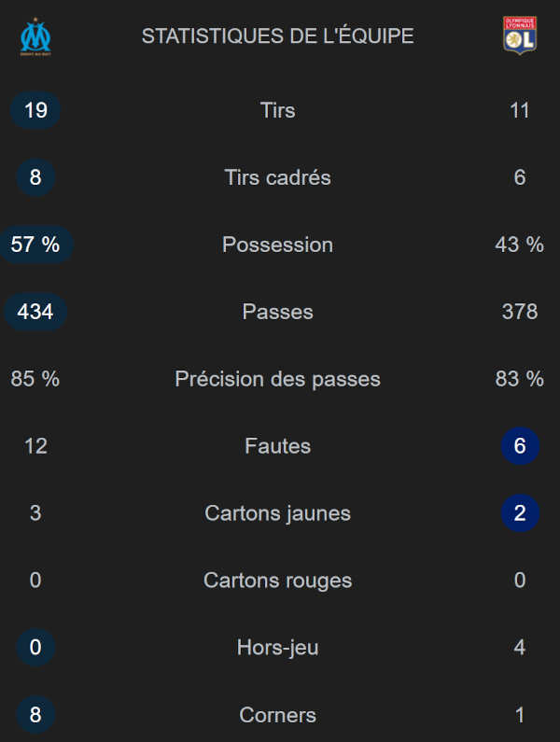560x742 pixels.
Task: Select the Fautes stat label
Action: click(x=278, y=446)
